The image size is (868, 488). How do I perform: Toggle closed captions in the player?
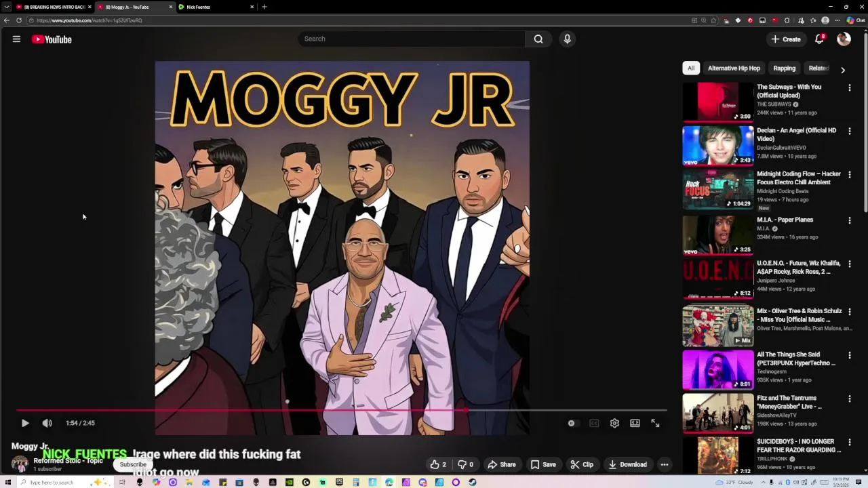[x=594, y=423]
